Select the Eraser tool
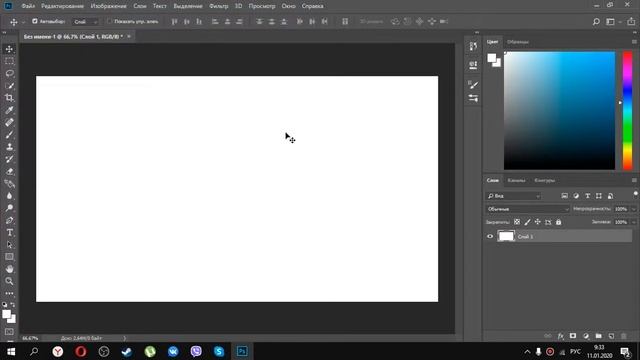The height and width of the screenshot is (360, 640). click(x=9, y=171)
